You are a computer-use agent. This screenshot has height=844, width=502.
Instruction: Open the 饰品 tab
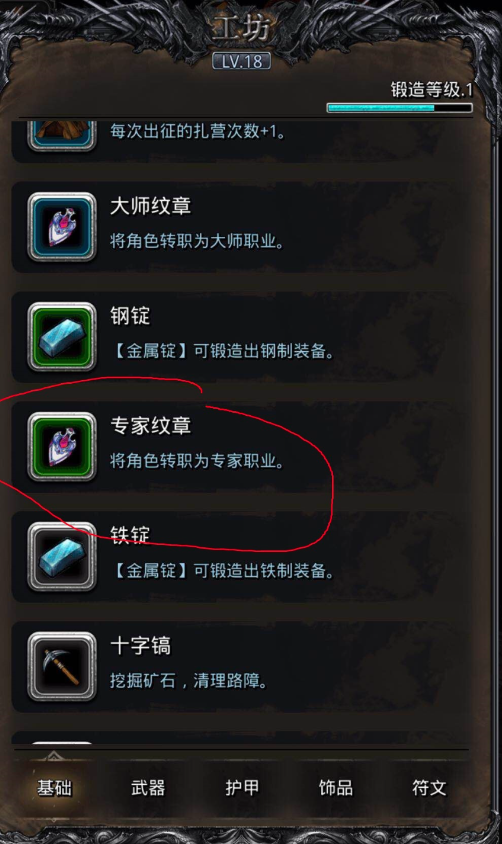(335, 788)
